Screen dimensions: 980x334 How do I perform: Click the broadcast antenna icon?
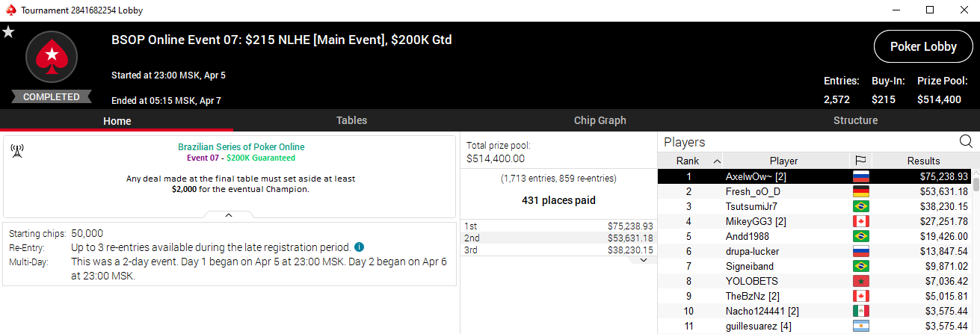click(x=16, y=151)
